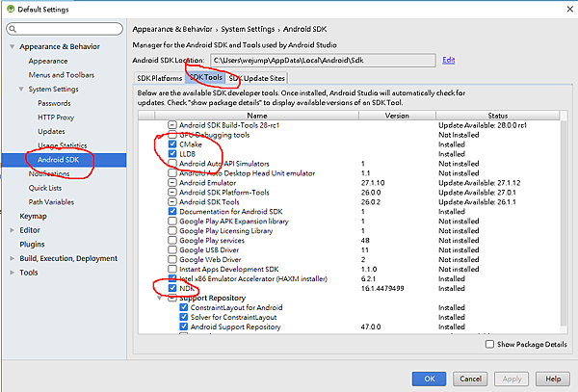Select HTTP Proxy in the settings tree
This screenshot has width=578, height=392.
coord(55,117)
